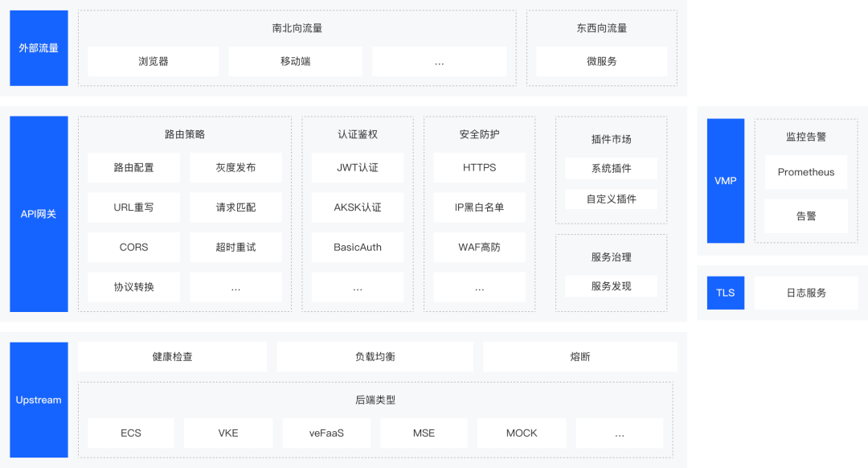Viewport: 868px width, 468px height.
Task: Click the 后端类型 heading
Action: pos(375,400)
